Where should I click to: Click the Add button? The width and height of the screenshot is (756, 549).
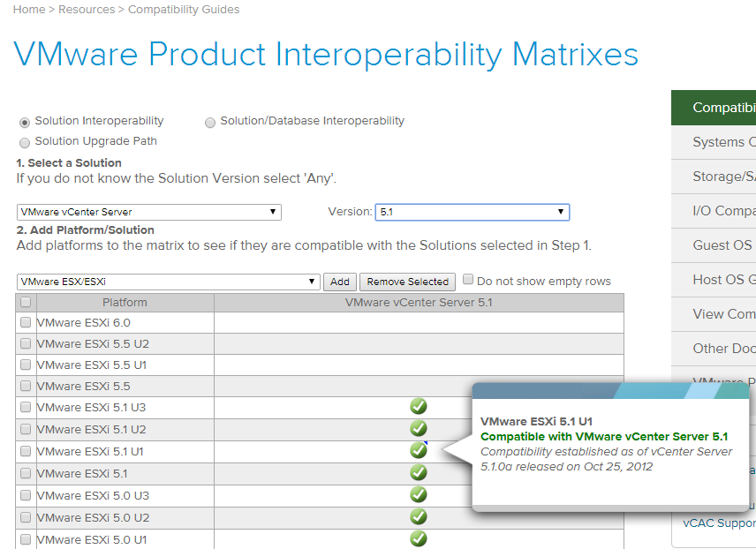340,281
